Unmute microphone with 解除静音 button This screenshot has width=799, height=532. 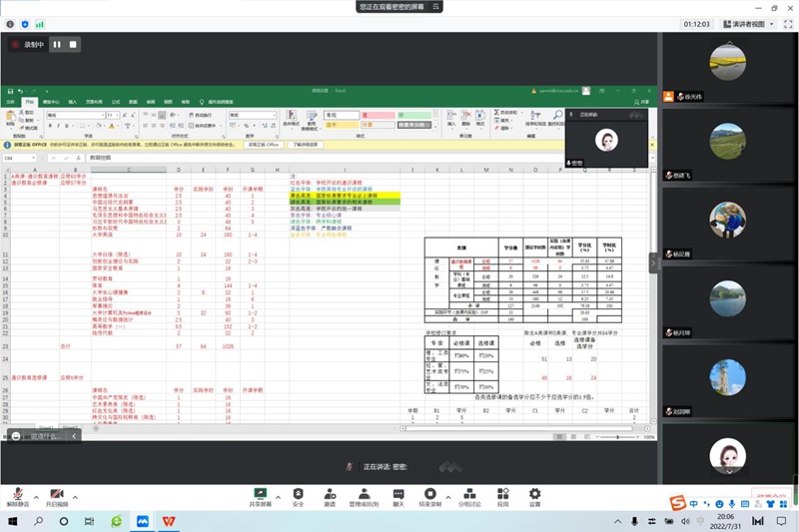pos(17,494)
